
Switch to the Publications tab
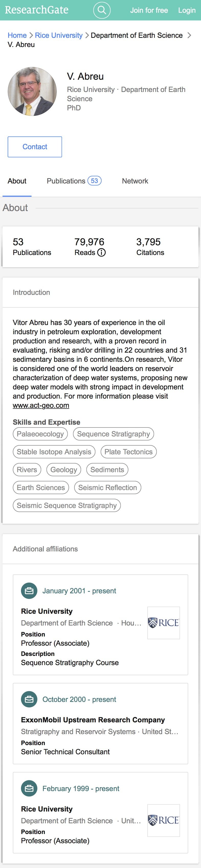73,181
